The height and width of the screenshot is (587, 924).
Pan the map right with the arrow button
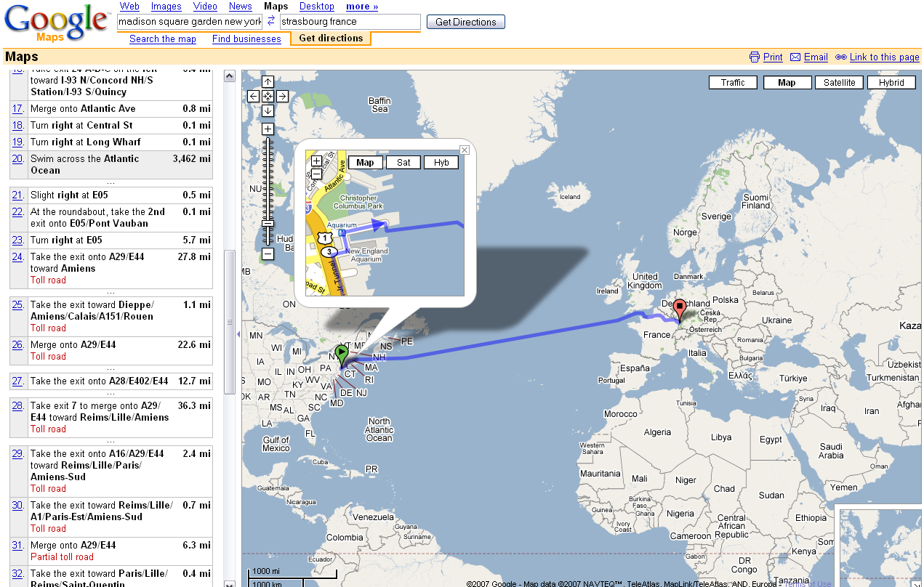pyautogui.click(x=282, y=96)
